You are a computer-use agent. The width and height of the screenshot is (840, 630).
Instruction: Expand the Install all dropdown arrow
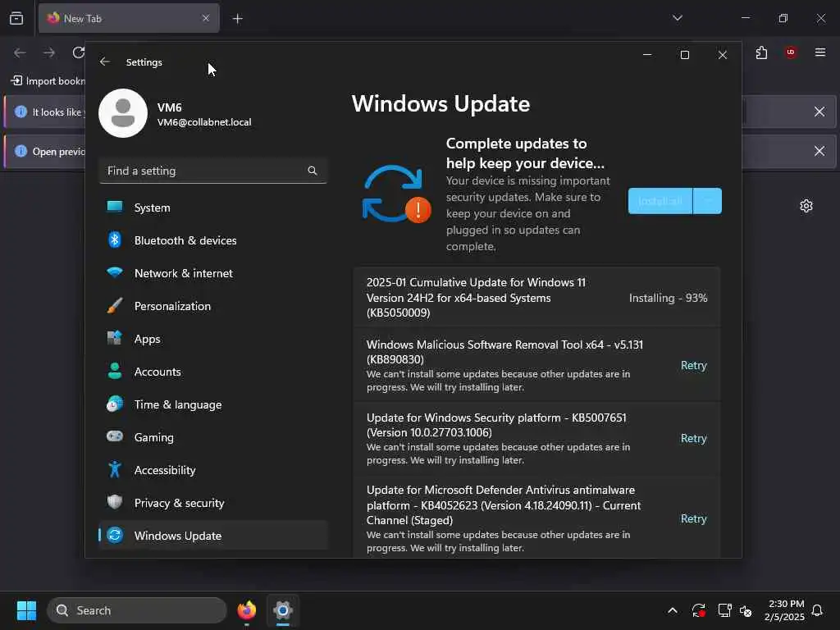pos(708,201)
